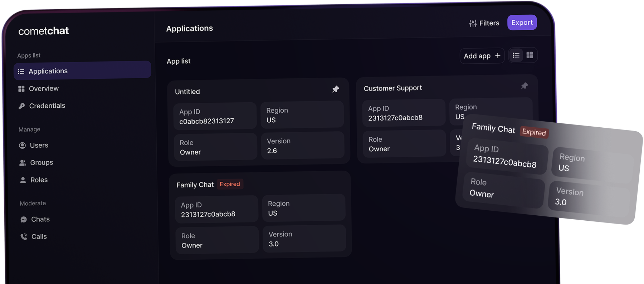Open the Customer Support app card title
The width and height of the screenshot is (644, 284).
click(x=393, y=88)
